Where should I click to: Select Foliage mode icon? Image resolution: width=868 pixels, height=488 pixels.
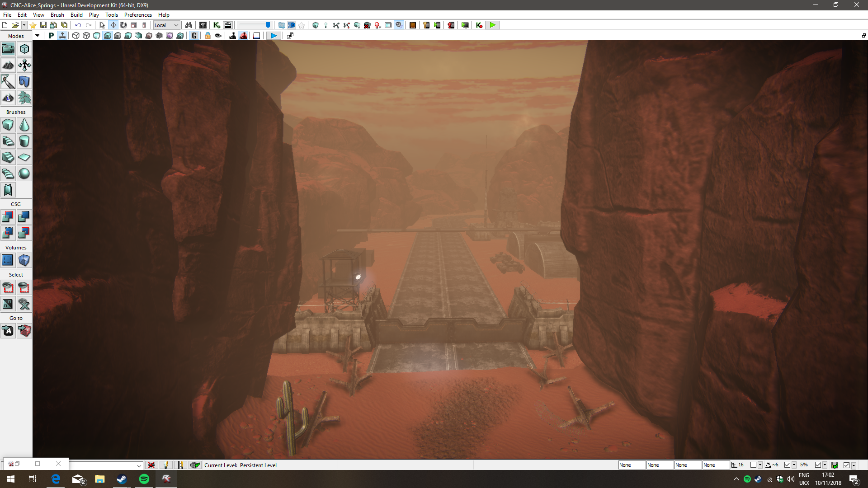(x=24, y=98)
